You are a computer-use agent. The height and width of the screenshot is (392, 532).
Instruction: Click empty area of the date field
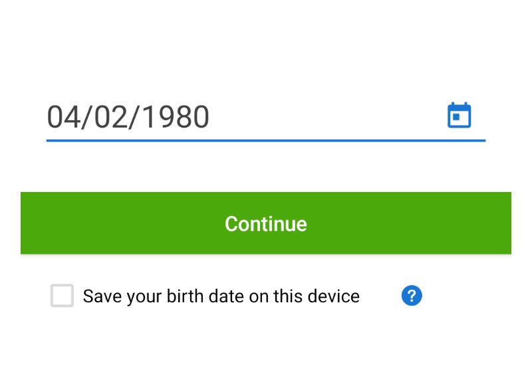pos(326,117)
